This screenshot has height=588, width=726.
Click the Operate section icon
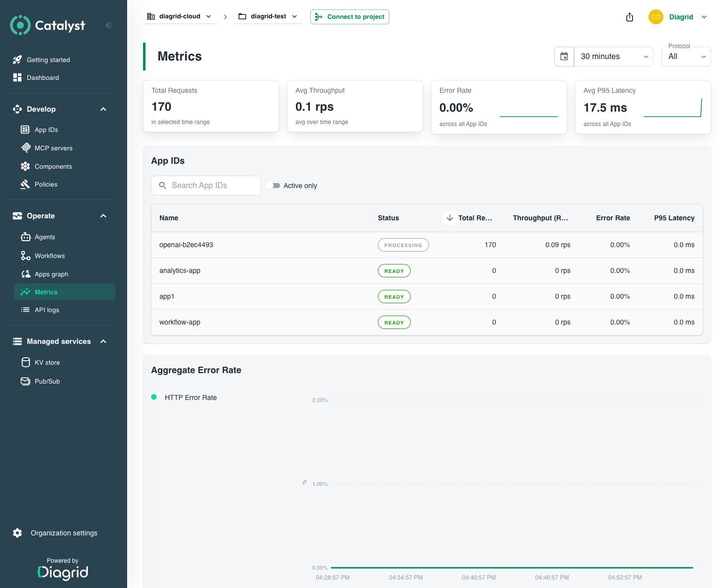[17, 216]
